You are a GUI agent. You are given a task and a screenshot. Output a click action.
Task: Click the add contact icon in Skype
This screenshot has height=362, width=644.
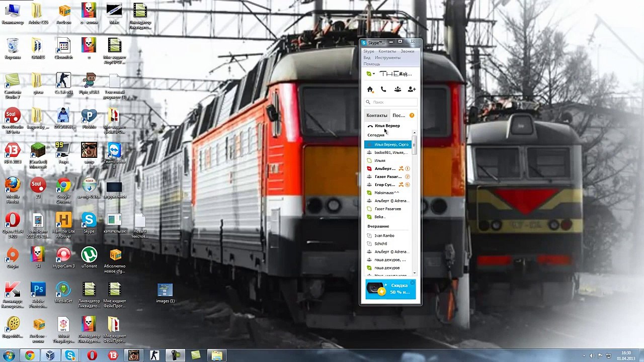click(x=412, y=89)
